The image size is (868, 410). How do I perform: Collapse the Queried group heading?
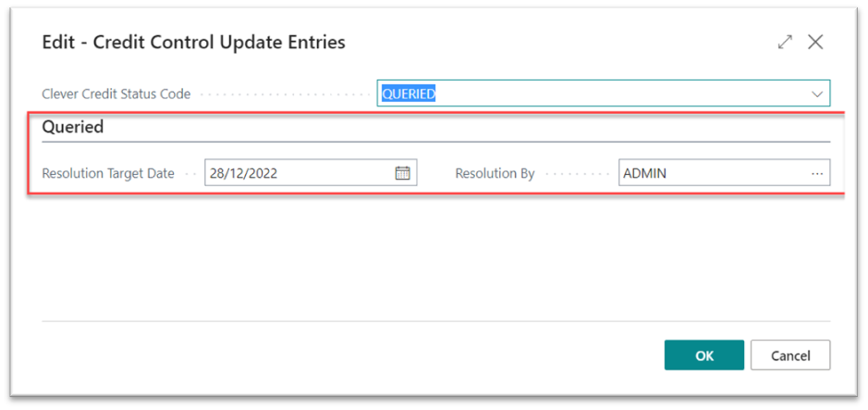click(73, 128)
